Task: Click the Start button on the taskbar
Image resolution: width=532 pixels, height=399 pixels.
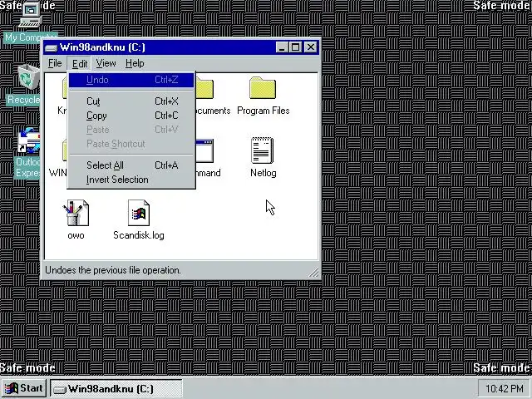Action: point(24,388)
